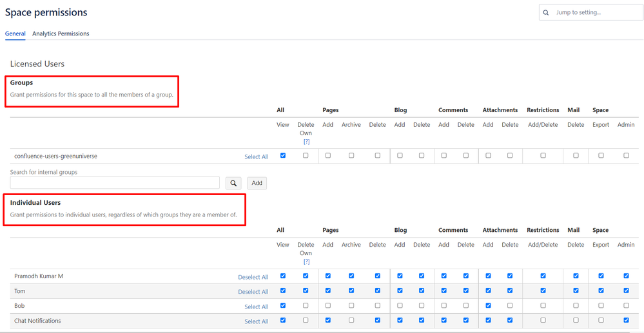Enable Blog Add for confluence-users-greenuniverse
644x333 pixels.
point(400,156)
